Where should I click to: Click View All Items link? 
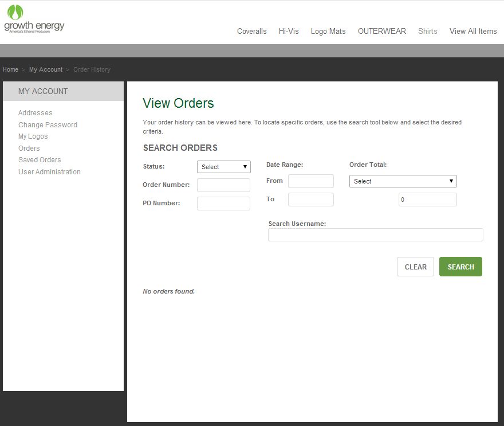tap(472, 32)
